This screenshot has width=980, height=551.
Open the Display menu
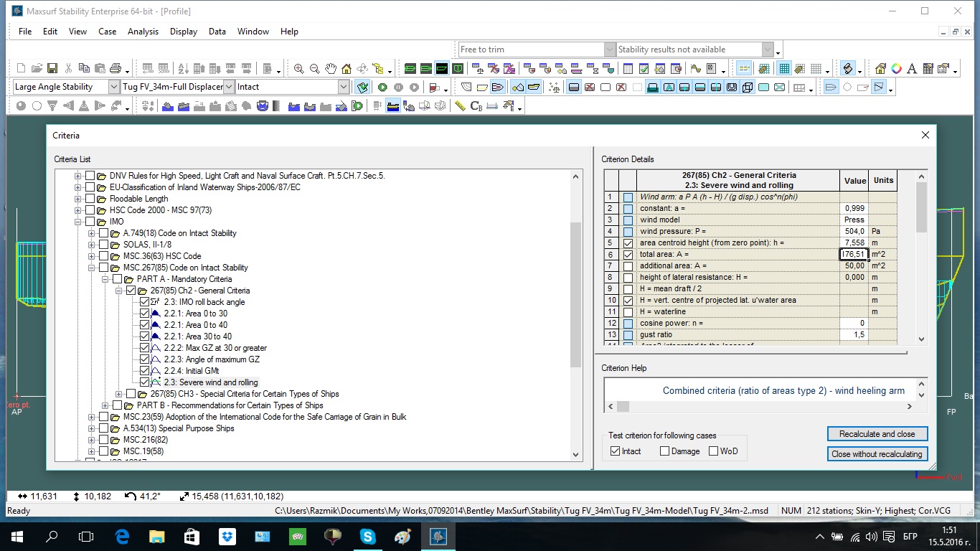tap(184, 32)
